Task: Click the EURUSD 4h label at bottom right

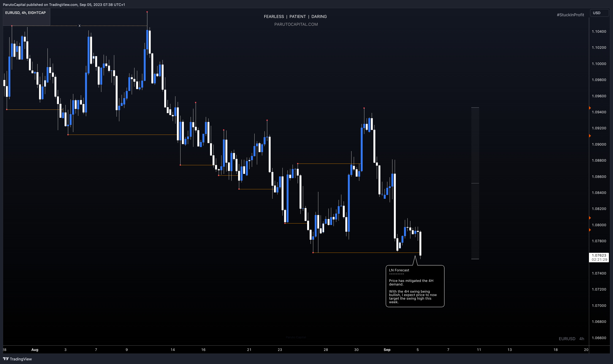Action: [x=571, y=338]
